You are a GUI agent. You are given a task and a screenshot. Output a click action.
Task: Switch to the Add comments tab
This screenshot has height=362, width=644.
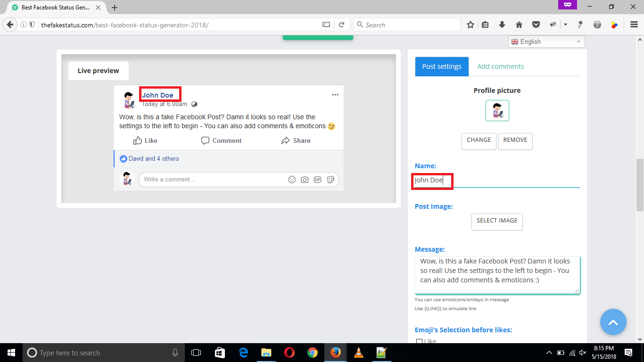500,66
